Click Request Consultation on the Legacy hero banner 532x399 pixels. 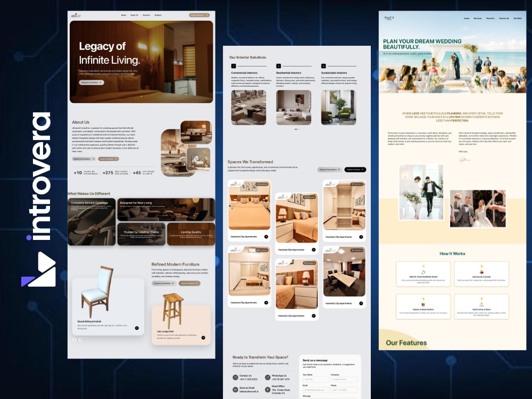point(92,82)
